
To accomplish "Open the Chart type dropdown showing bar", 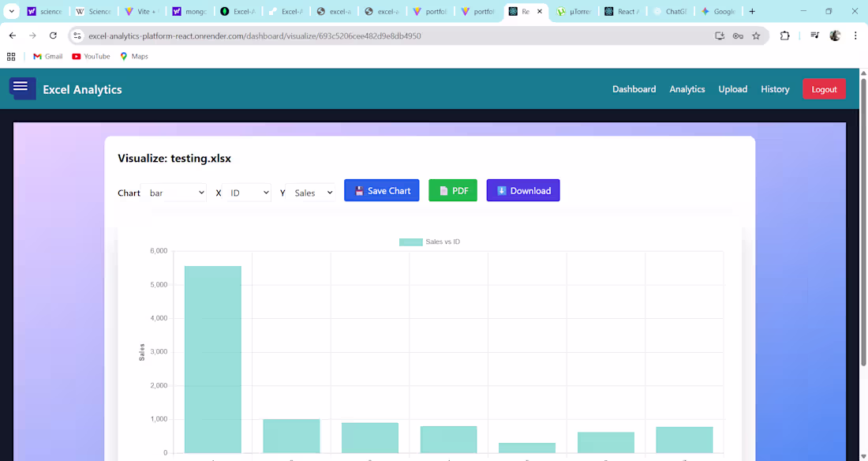I will point(174,192).
